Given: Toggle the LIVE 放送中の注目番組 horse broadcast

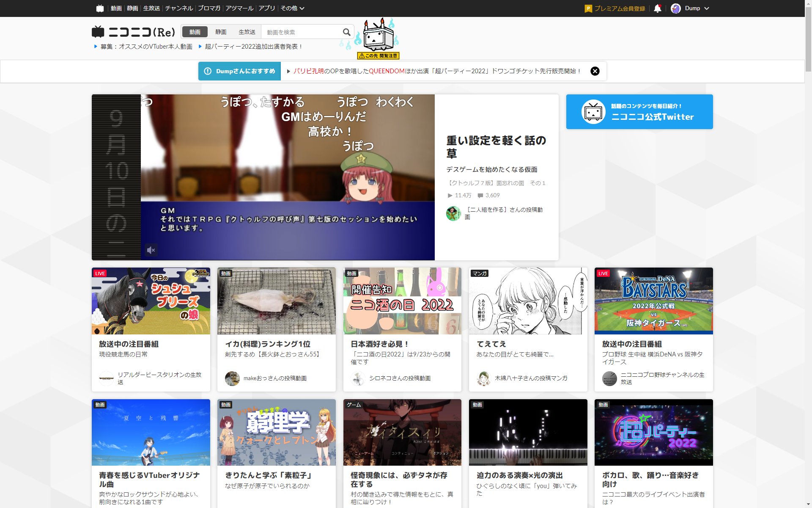Looking at the screenshot, I should [151, 301].
